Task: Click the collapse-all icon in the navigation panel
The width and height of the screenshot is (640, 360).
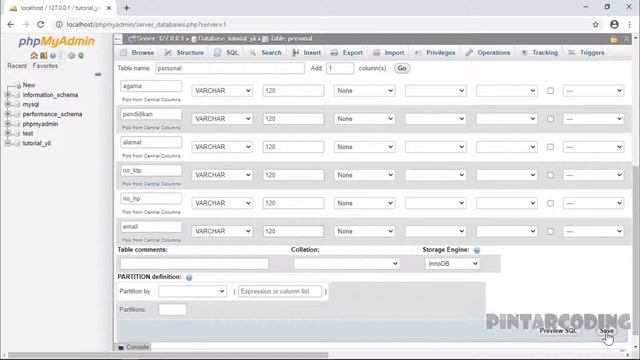Action: coord(98,74)
